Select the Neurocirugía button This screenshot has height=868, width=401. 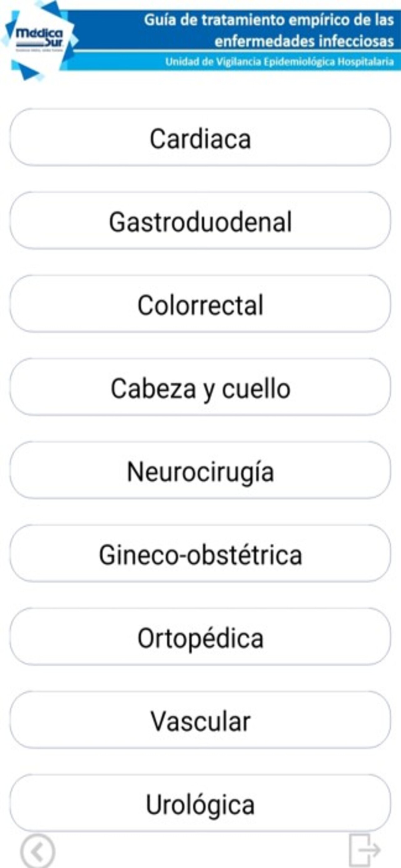pyautogui.click(x=200, y=470)
